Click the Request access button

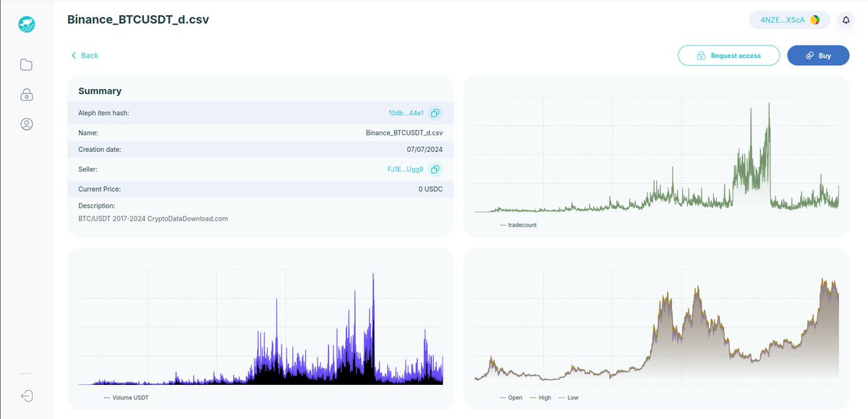[728, 55]
